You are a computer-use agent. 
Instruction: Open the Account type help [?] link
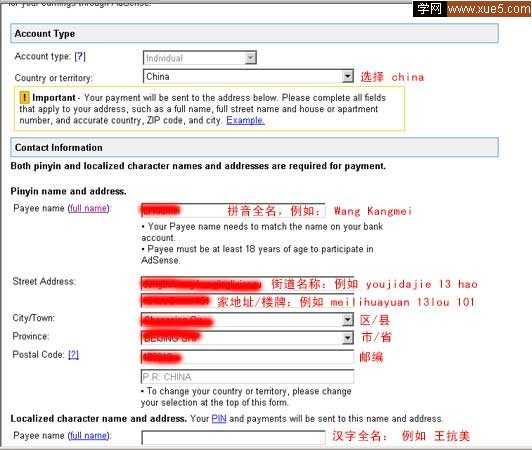pyautogui.click(x=80, y=56)
